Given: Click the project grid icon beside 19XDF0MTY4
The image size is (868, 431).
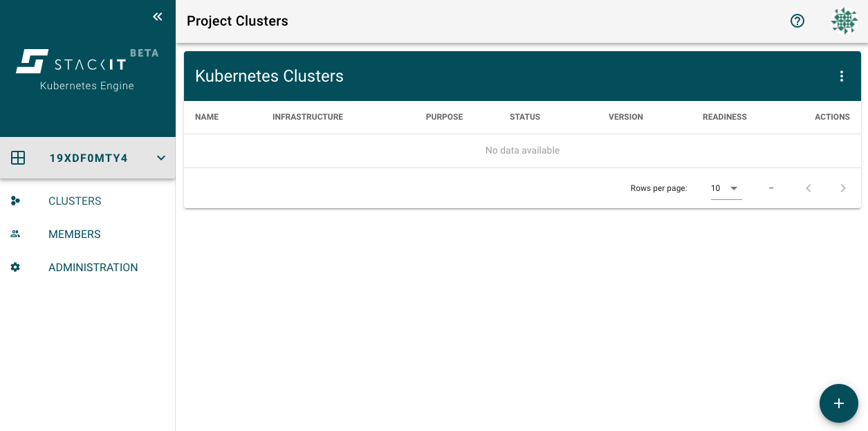Looking at the screenshot, I should pos(18,158).
